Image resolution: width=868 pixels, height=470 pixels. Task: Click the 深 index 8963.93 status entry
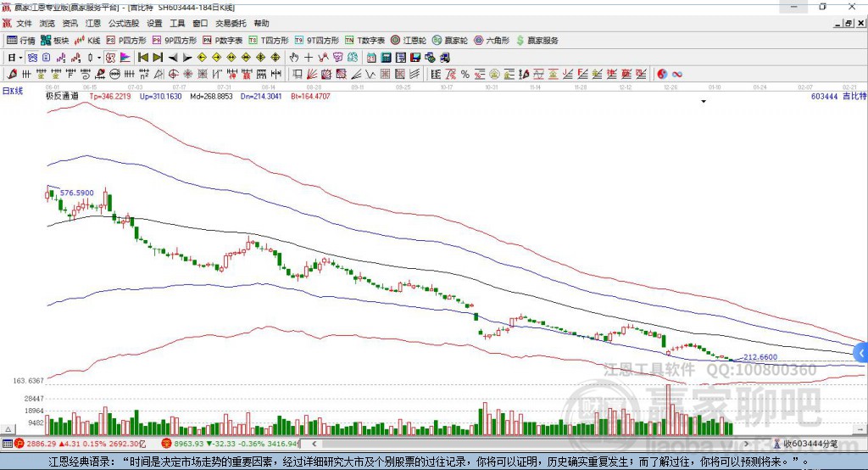point(230,444)
